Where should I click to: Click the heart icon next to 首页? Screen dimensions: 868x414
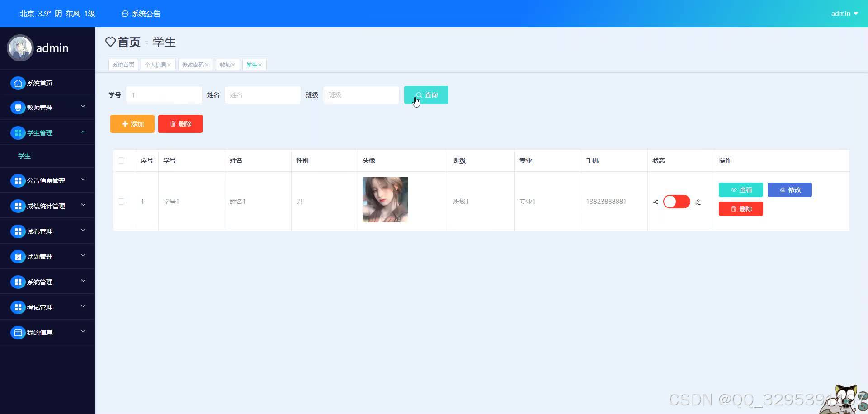pos(111,42)
